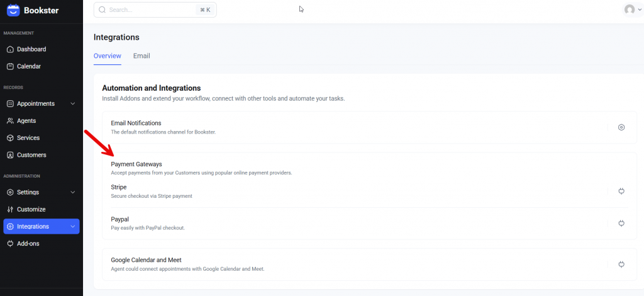Click 'Secure checkout via Stripe payment' text

[x=152, y=196]
